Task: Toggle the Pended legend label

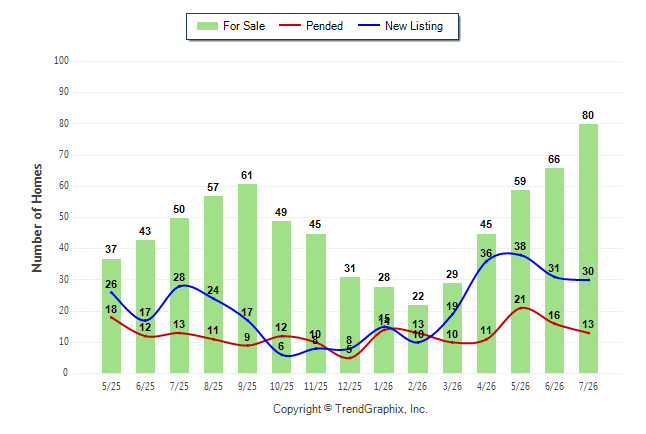Action: click(324, 26)
